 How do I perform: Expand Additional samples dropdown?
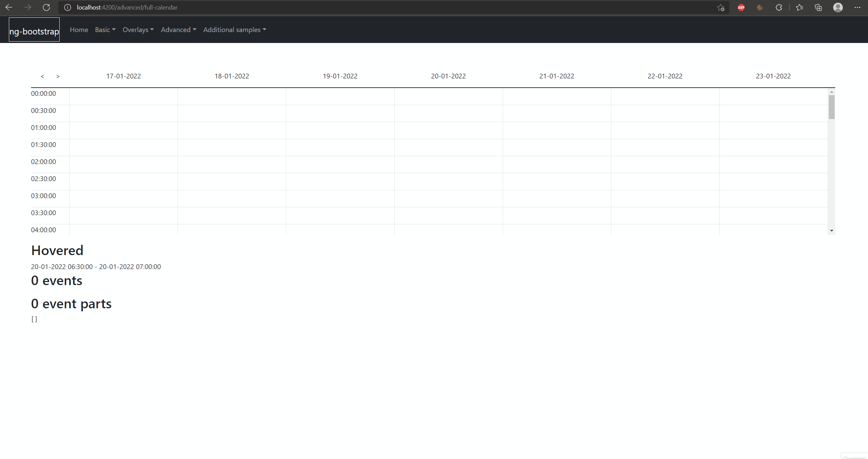[234, 30]
